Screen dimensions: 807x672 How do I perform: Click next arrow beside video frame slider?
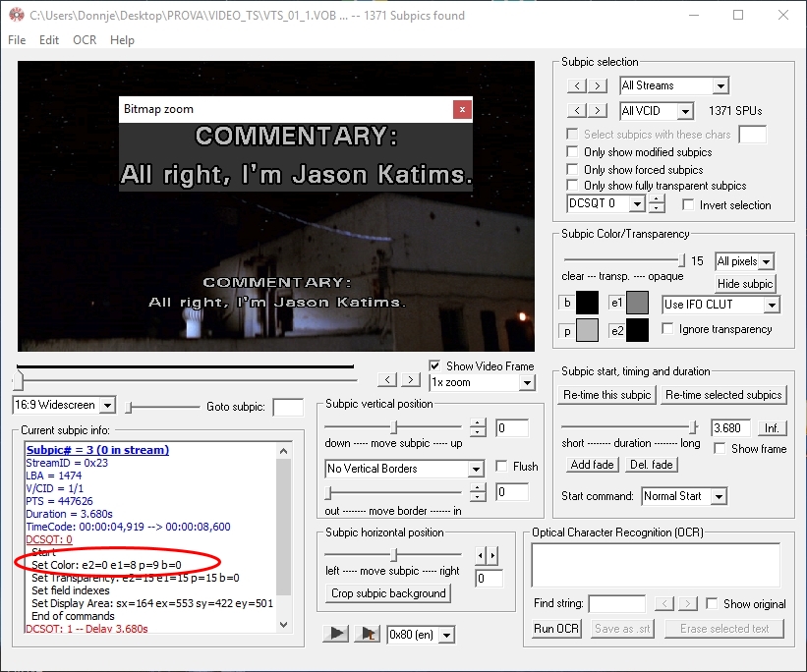pos(410,380)
